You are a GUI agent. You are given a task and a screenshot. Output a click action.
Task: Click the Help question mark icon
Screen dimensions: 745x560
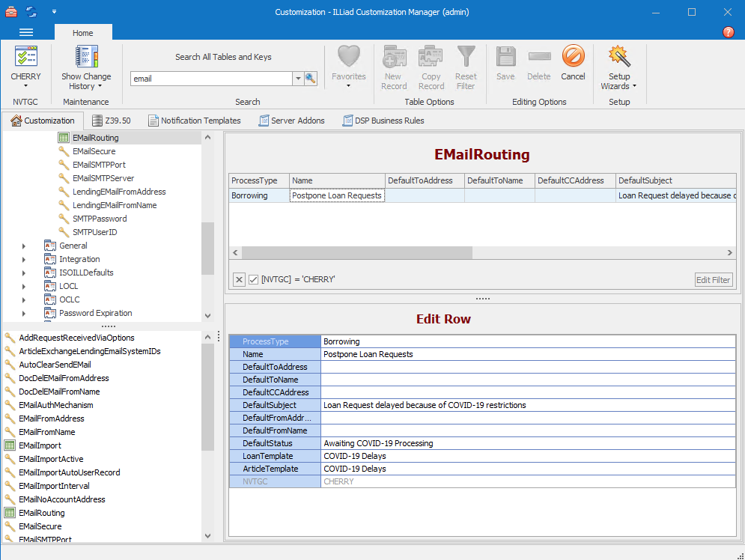(729, 32)
